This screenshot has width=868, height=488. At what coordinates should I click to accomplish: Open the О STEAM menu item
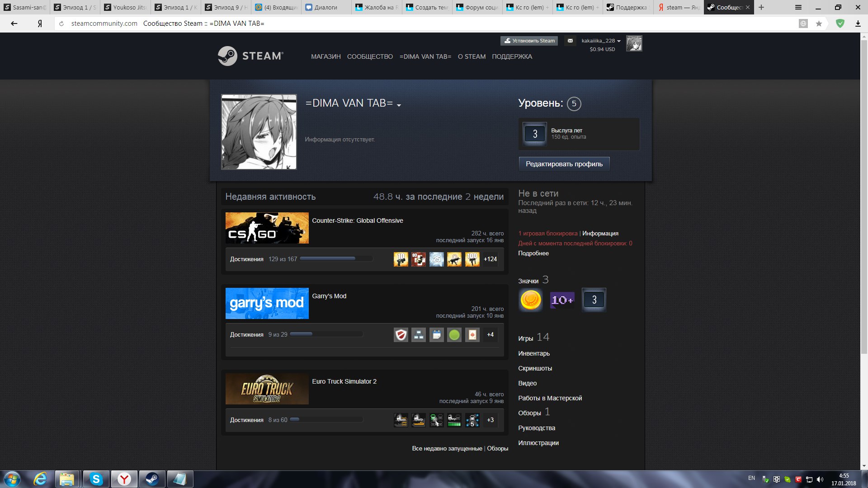pos(472,56)
